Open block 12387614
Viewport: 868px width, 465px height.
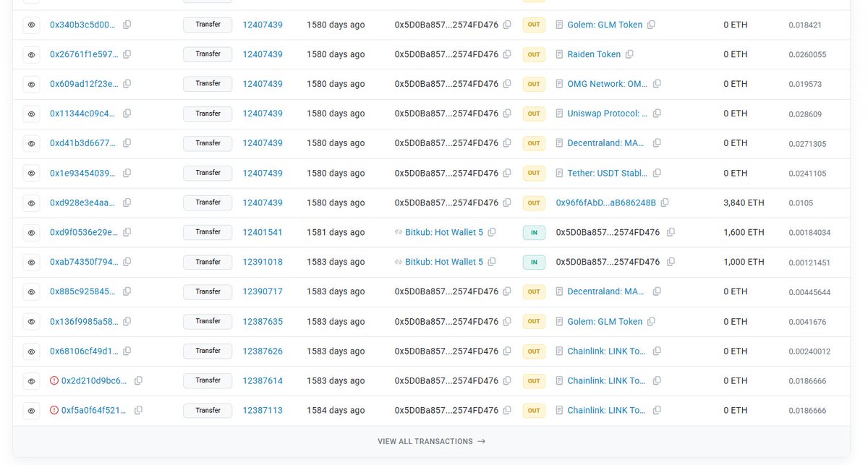(263, 380)
